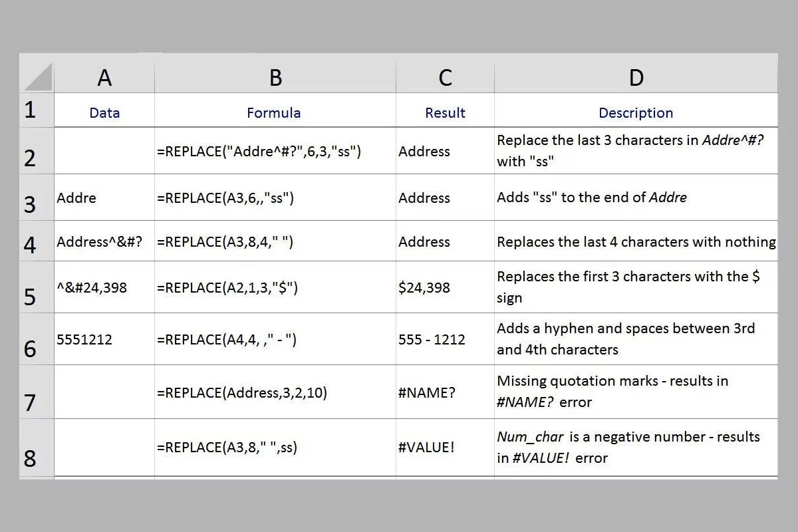
Task: Select formula =REPLACE(A2,1,3,"$") cell
Action: pyautogui.click(x=275, y=287)
